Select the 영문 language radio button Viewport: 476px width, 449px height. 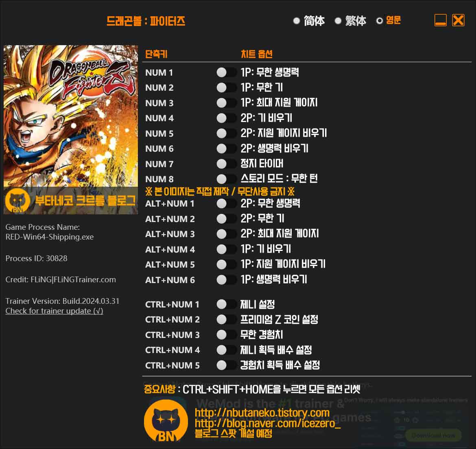[x=380, y=21]
